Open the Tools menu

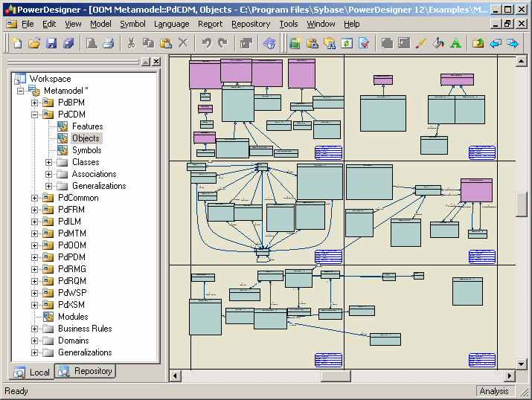(x=289, y=24)
